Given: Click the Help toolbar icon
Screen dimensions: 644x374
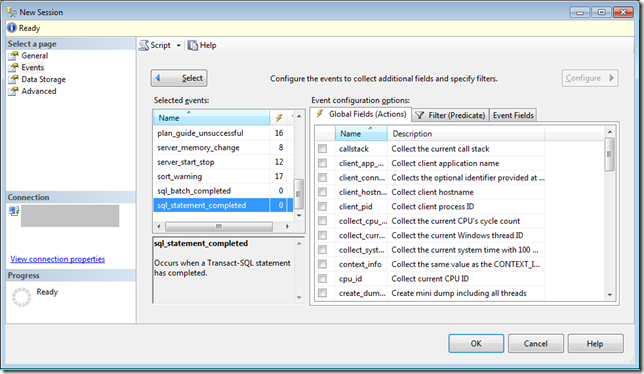Looking at the screenshot, I should click(193, 45).
